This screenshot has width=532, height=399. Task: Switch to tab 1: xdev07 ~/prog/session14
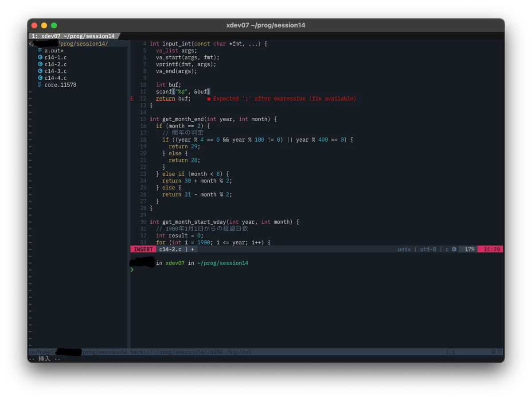(74, 36)
